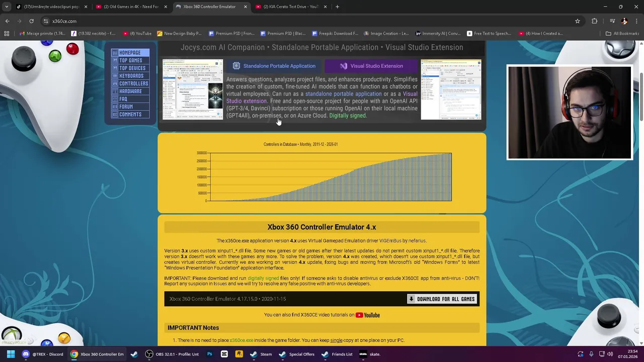Open the browser extensions puzzle icon
The image size is (644, 362).
coord(595,21)
